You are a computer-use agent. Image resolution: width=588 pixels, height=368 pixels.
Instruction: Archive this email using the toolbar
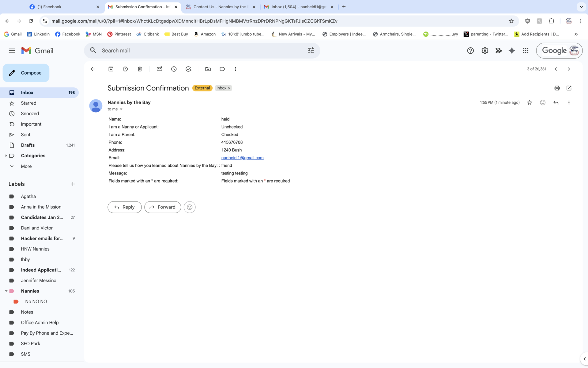(x=111, y=69)
